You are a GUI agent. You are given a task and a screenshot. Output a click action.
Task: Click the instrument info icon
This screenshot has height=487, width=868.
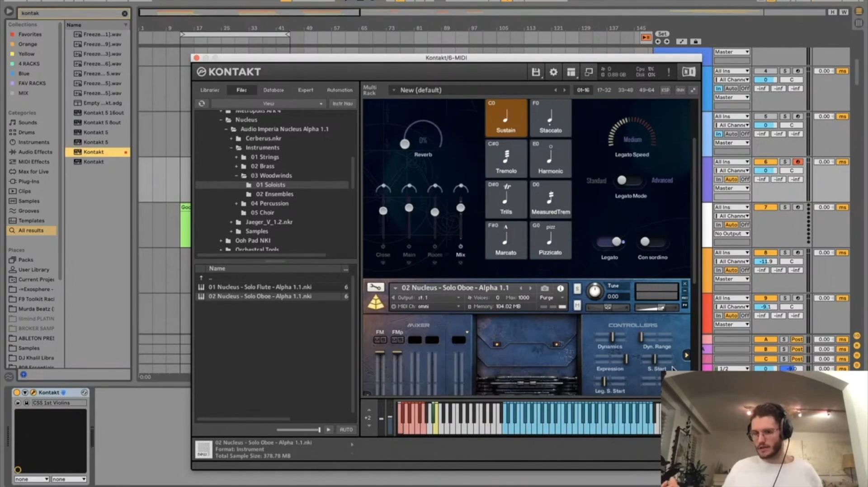point(561,288)
